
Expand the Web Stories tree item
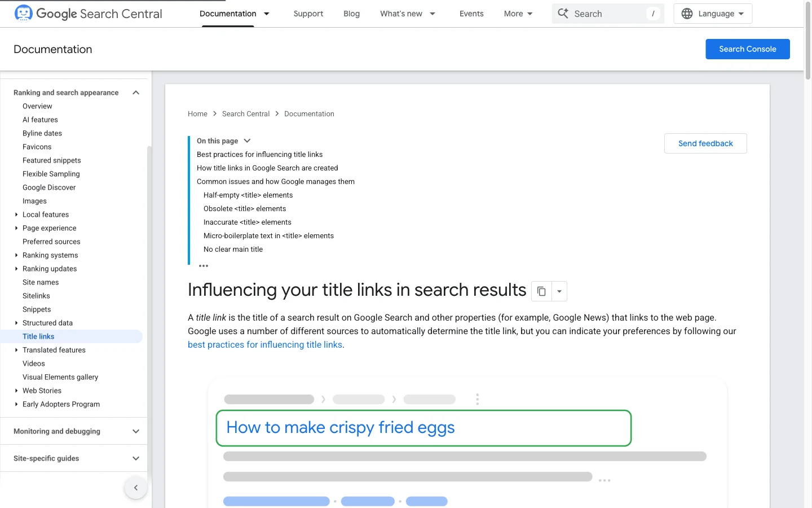point(16,391)
